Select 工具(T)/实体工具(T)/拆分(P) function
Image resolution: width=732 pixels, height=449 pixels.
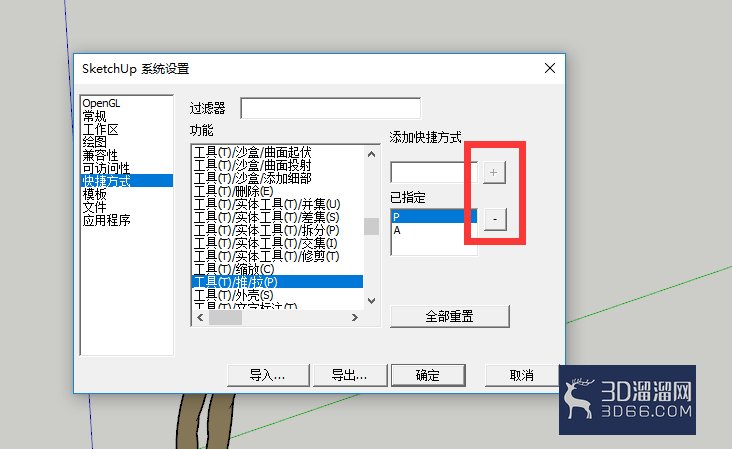[x=267, y=230]
